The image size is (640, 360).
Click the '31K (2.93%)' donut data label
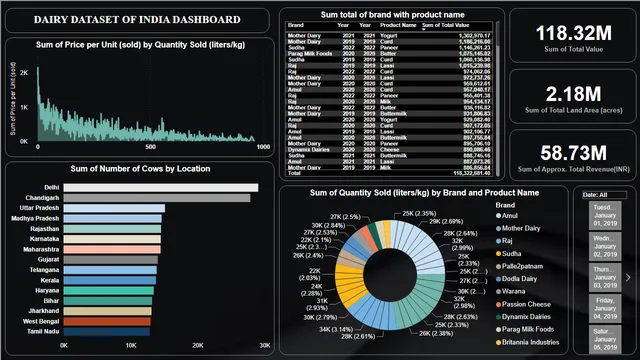[x=317, y=304]
